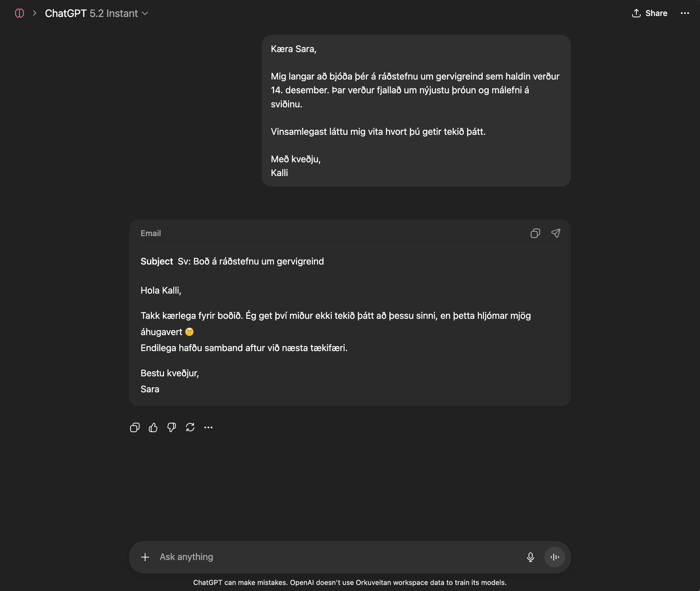Image resolution: width=700 pixels, height=591 pixels.
Task: Give the response a thumbs down
Action: 172,427
